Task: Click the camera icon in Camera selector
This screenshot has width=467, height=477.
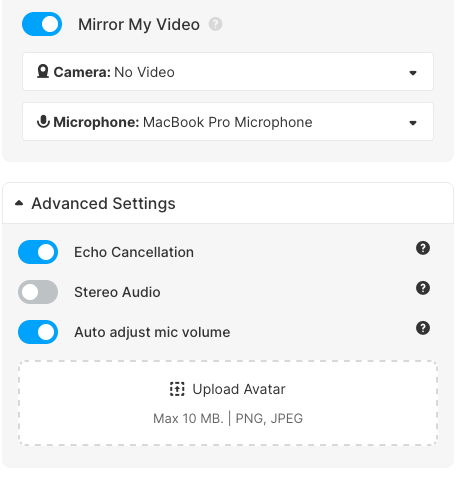Action: tap(43, 72)
